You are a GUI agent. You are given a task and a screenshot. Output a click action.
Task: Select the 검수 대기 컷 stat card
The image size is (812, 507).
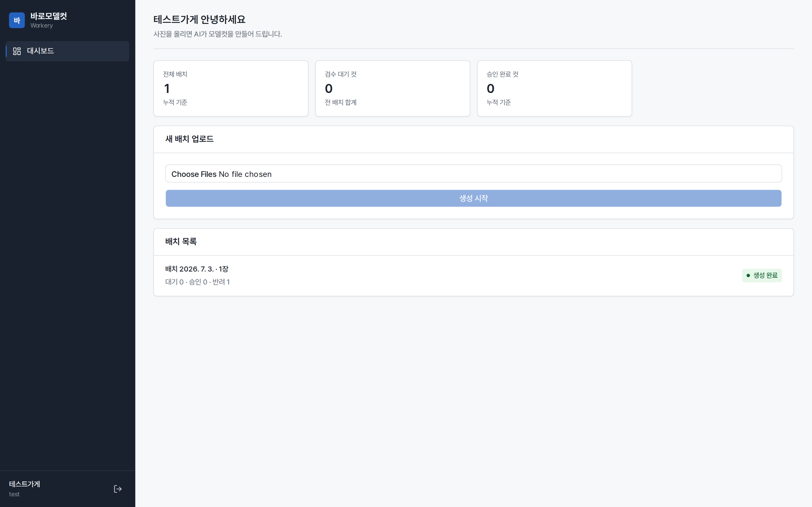392,88
